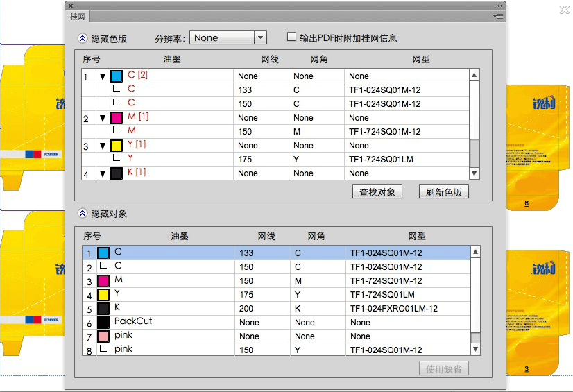Image resolution: width=573 pixels, height=392 pixels.
Task: Collapse the 隐藏对象 section chevron icon
Action: [x=83, y=214]
